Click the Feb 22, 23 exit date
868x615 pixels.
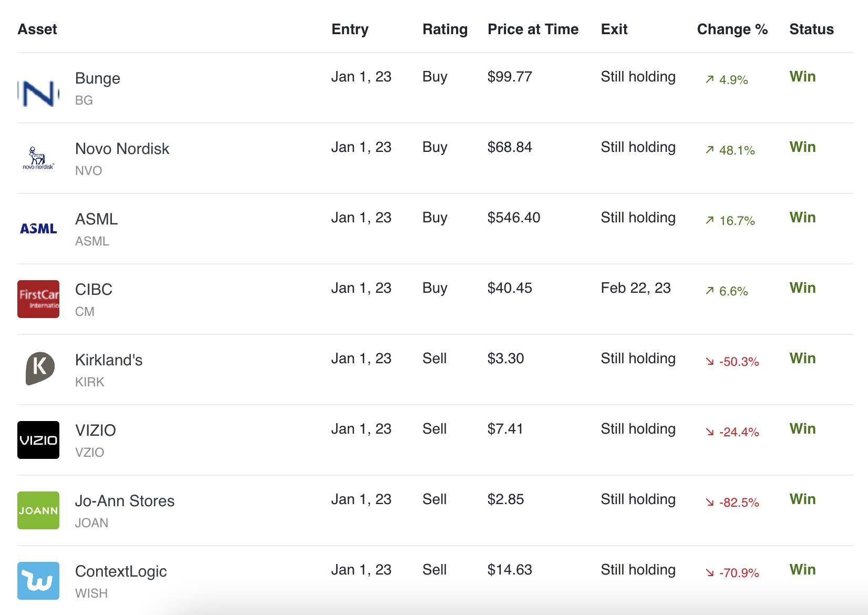(x=636, y=288)
